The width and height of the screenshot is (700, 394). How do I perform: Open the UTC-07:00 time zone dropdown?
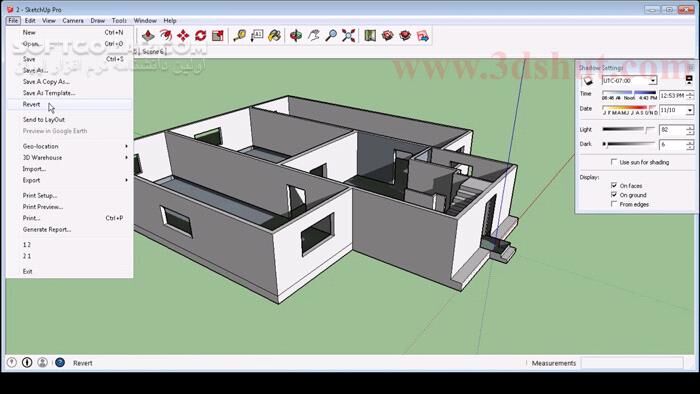pyautogui.click(x=653, y=81)
